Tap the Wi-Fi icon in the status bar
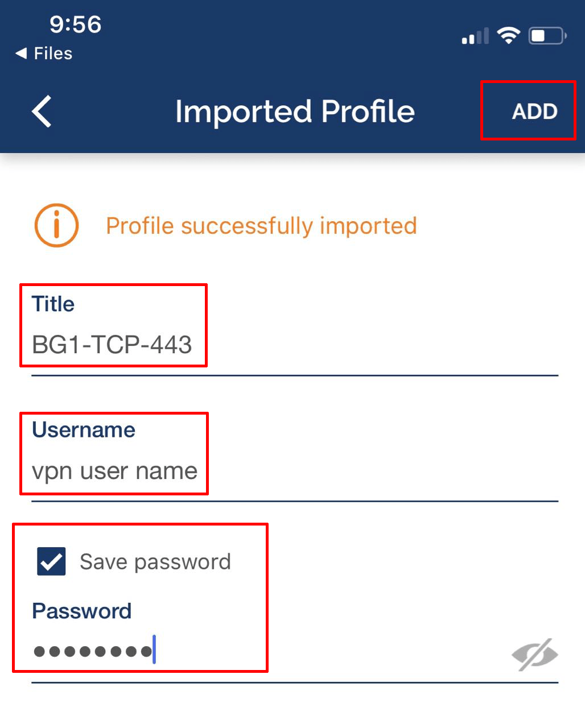The image size is (585, 728). (508, 35)
